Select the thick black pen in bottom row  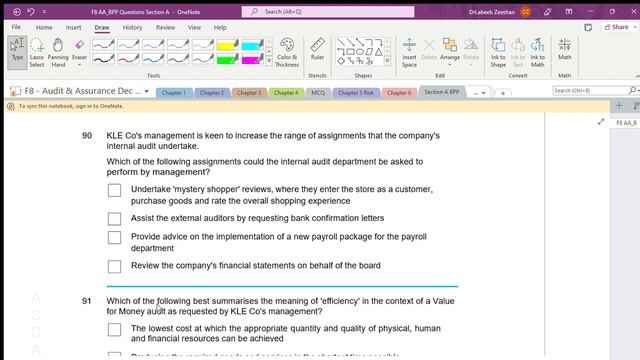point(103,59)
